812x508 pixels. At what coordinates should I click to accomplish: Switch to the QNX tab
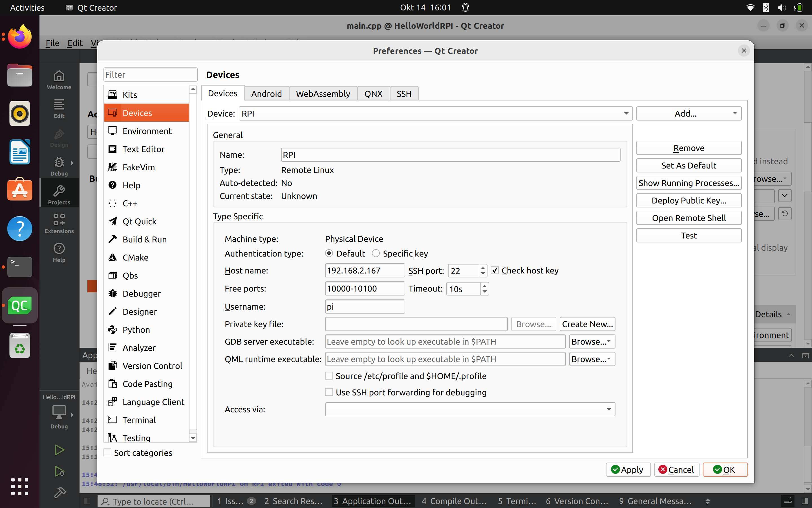(373, 94)
